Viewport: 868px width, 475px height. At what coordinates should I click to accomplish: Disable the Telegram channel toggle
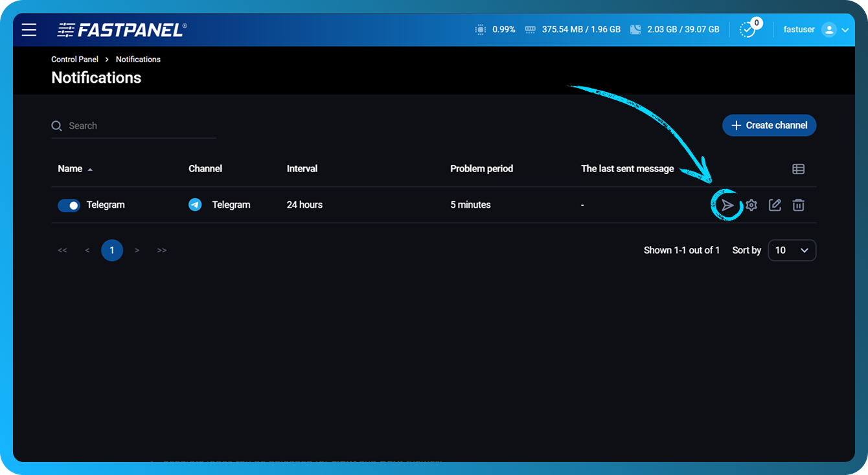[x=69, y=205]
